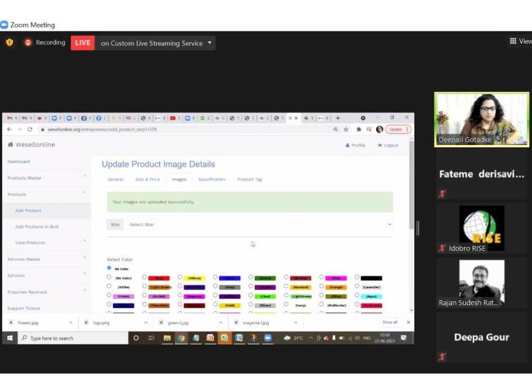Viewport: 532px width, 392px height.
Task: Switch to the Images tab
Action: pos(179,180)
